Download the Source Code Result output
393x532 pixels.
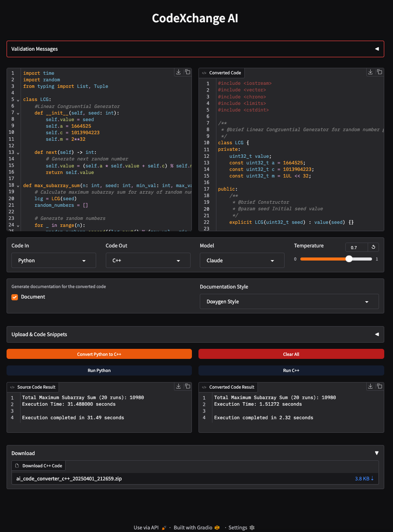(x=178, y=386)
